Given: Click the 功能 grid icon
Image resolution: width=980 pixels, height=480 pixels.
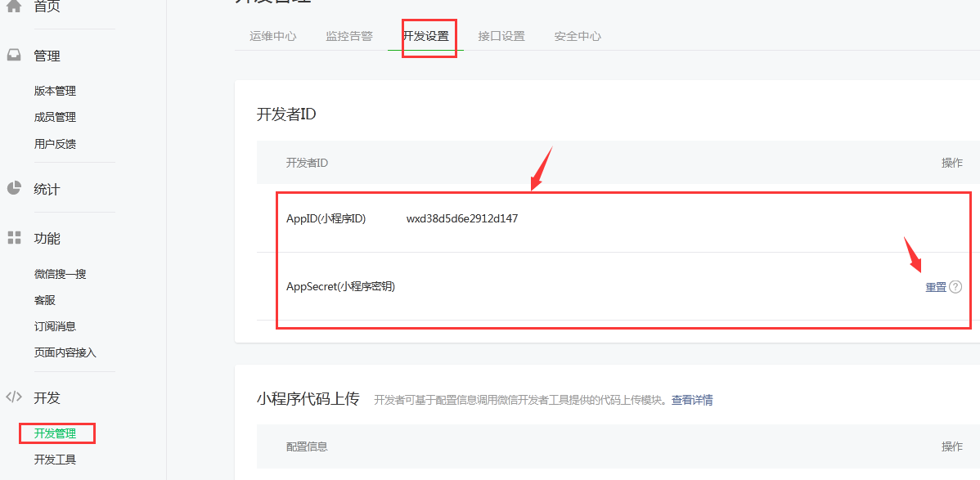Looking at the screenshot, I should [14, 238].
